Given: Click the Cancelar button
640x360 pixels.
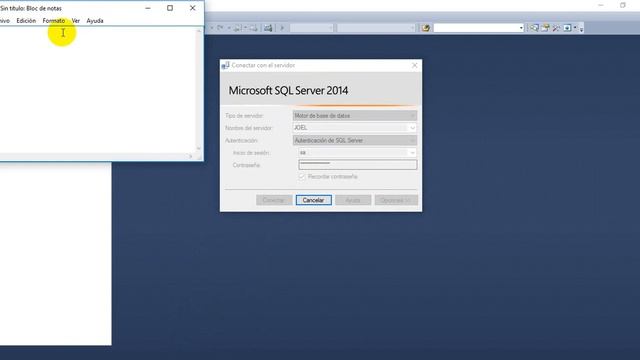Looking at the screenshot, I should [x=313, y=200].
